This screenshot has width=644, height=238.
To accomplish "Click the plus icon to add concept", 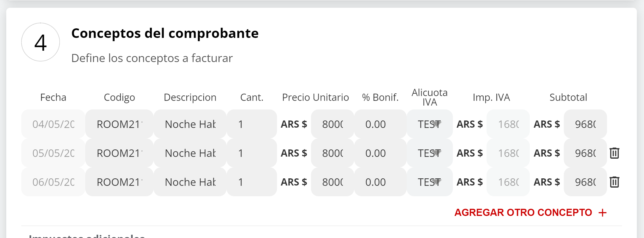I will click(603, 213).
